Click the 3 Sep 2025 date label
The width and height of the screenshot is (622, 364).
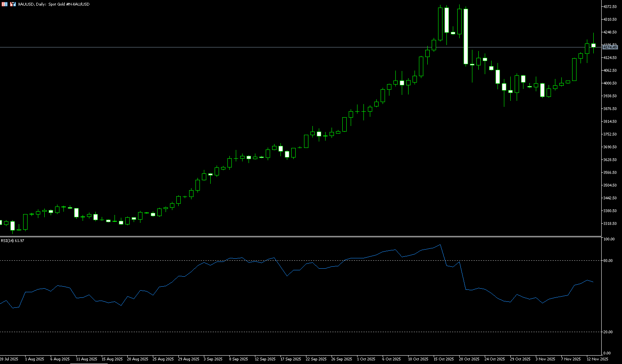click(213, 359)
